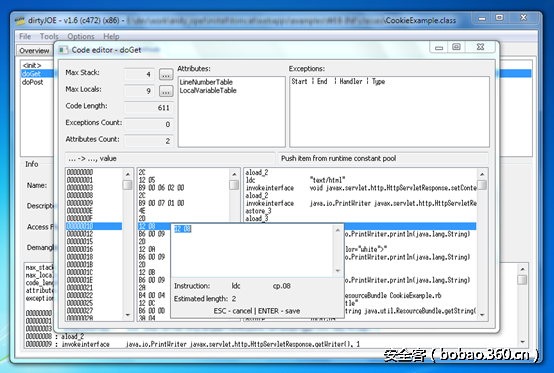Open the File menu
This screenshot has height=373, width=554.
[x=25, y=36]
